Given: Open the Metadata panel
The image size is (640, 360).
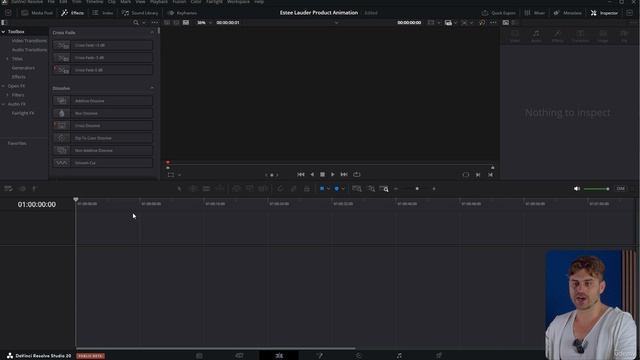Looking at the screenshot, I should (x=568, y=13).
